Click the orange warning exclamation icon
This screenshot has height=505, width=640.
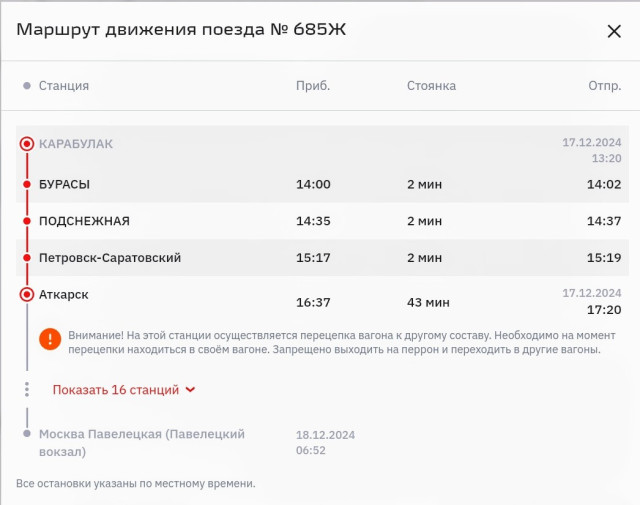(50, 339)
